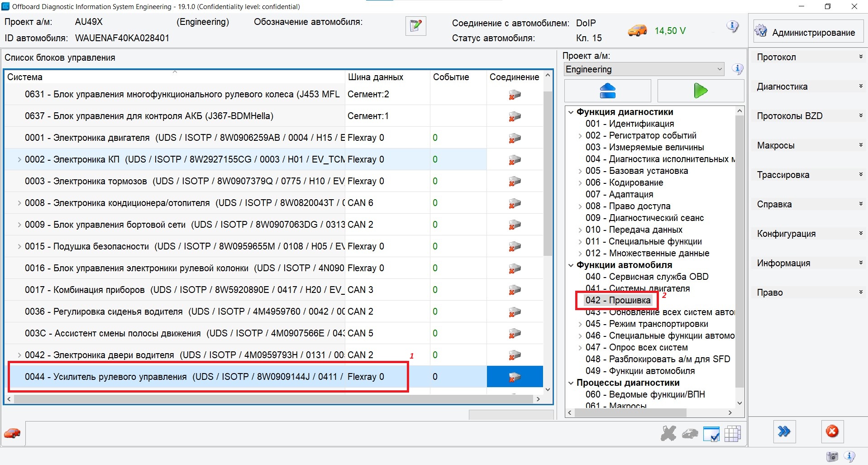Expand row 0002 Электроника КП
Image resolution: width=868 pixels, height=465 pixels.
pyautogui.click(x=19, y=159)
